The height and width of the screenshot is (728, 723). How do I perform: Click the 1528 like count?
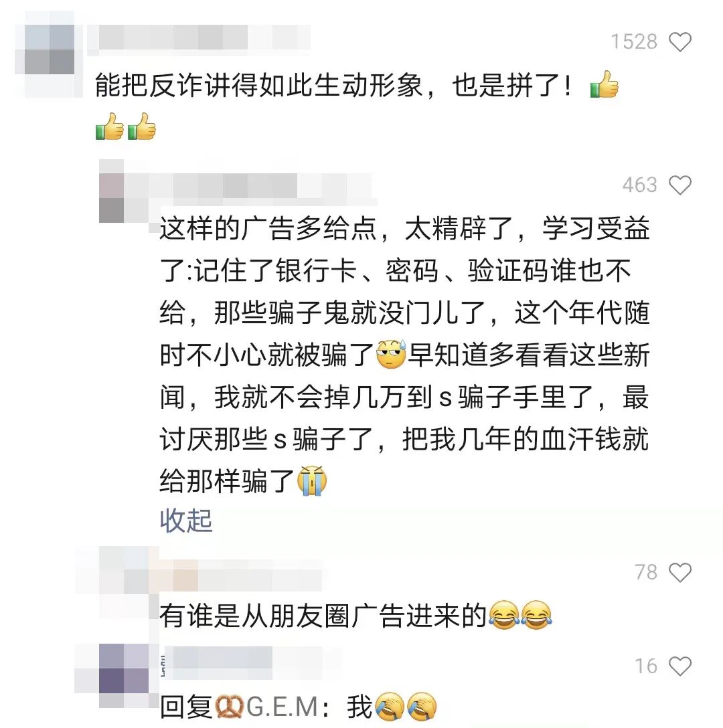pyautogui.click(x=634, y=41)
